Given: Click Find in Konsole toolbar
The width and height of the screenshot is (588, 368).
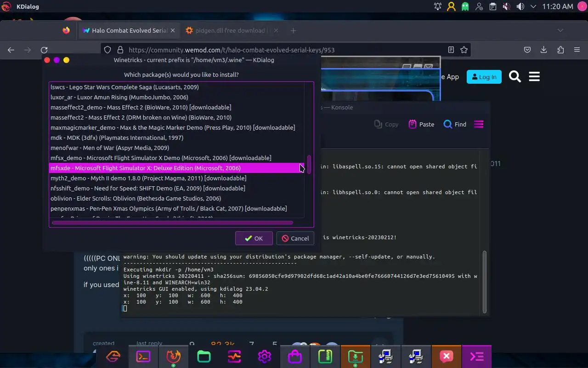Looking at the screenshot, I should (x=455, y=124).
